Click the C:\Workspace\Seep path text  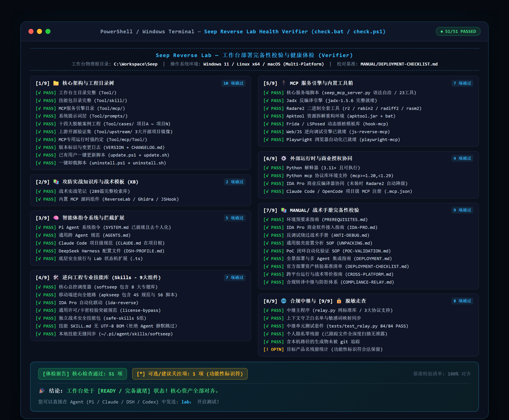pos(136,64)
